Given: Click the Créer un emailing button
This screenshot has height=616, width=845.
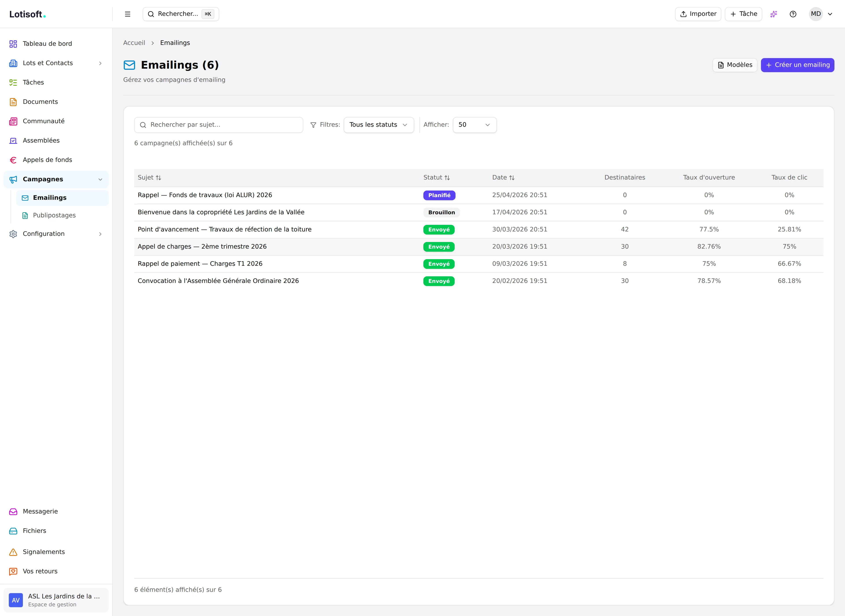Looking at the screenshot, I should point(797,65).
